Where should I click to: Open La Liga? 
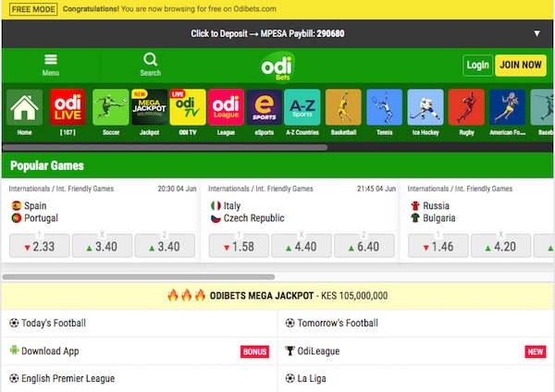click(415, 378)
